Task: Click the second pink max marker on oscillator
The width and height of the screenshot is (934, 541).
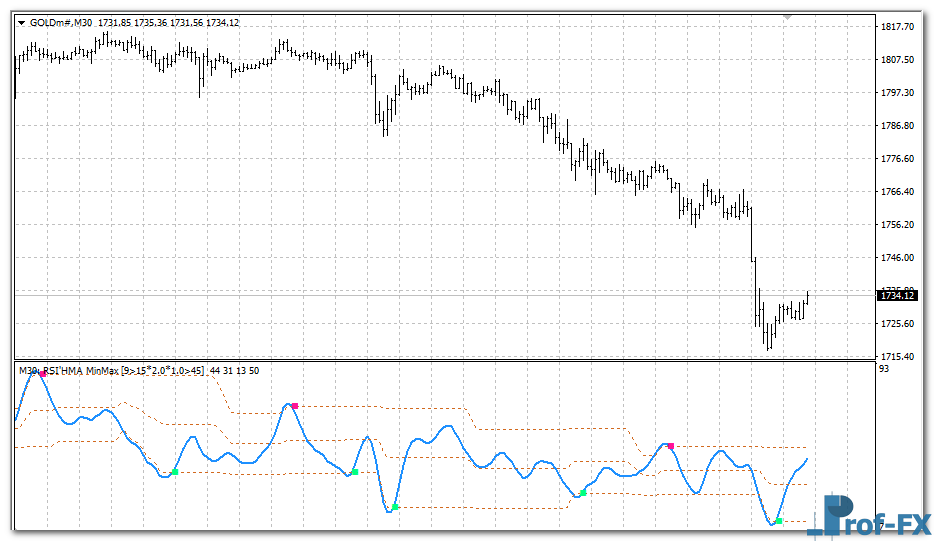Action: (295, 406)
